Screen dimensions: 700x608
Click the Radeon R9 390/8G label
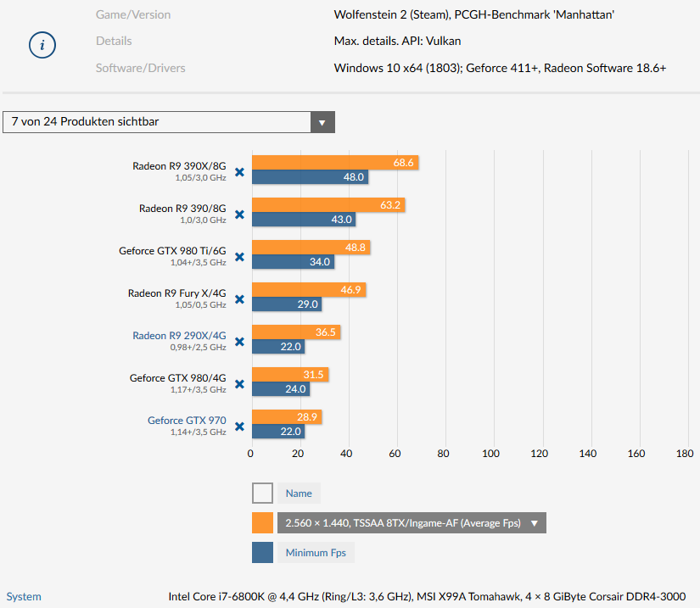click(182, 209)
